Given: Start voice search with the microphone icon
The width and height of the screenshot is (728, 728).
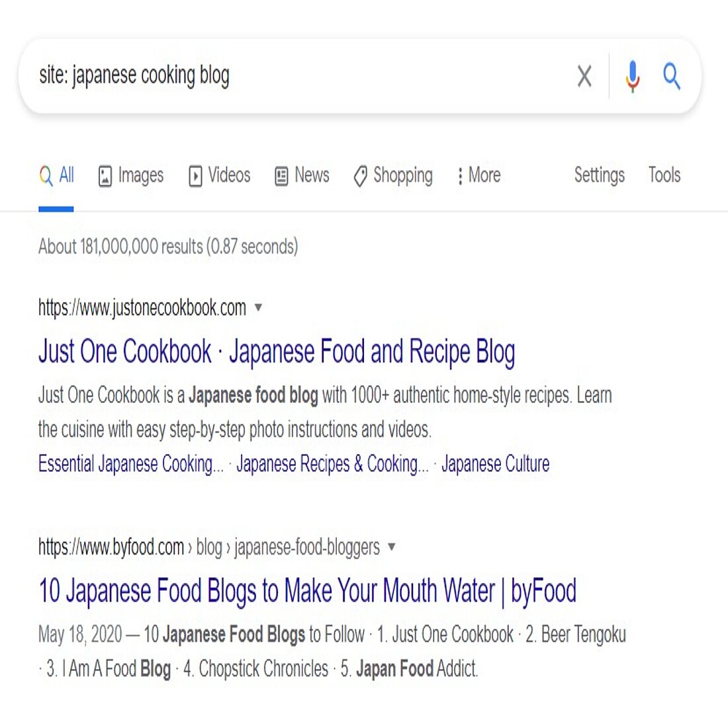Looking at the screenshot, I should click(633, 75).
